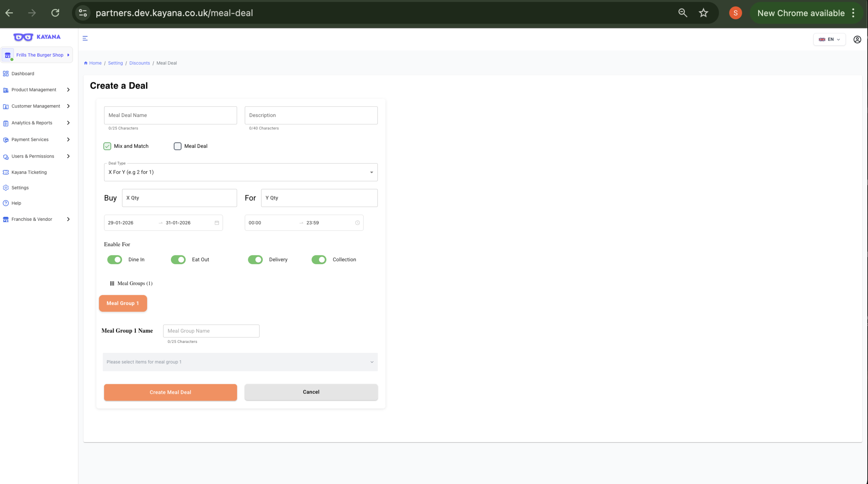Click the Help question mark icon
This screenshot has height=484, width=868.
[x=6, y=203]
